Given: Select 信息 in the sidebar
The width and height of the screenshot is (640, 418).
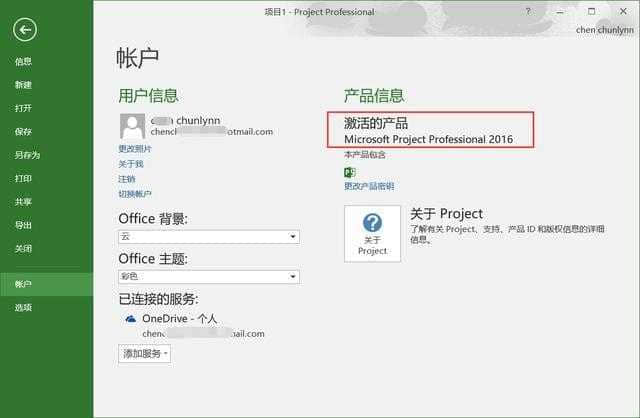Looking at the screenshot, I should (x=23, y=61).
